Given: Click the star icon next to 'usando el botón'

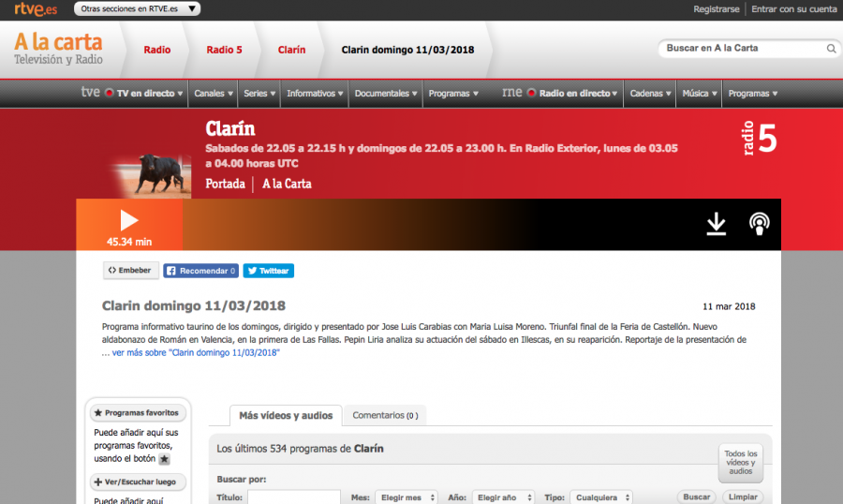Looking at the screenshot, I should pyautogui.click(x=165, y=459).
